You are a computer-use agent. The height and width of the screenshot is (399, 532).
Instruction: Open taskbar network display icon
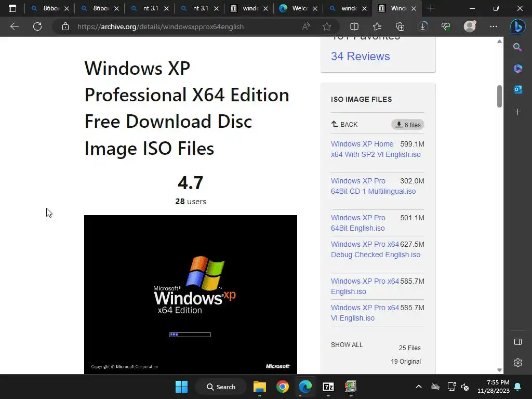pyautogui.click(x=451, y=387)
